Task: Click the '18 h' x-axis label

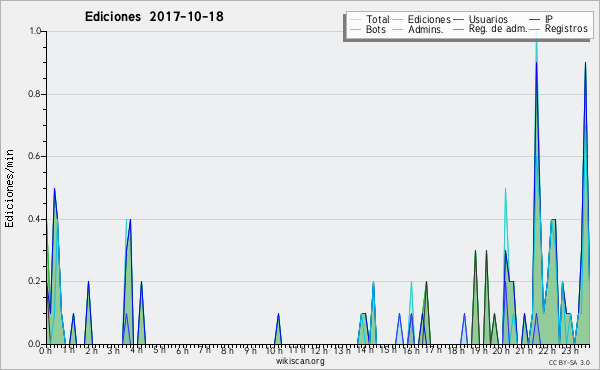Action: 456,350
